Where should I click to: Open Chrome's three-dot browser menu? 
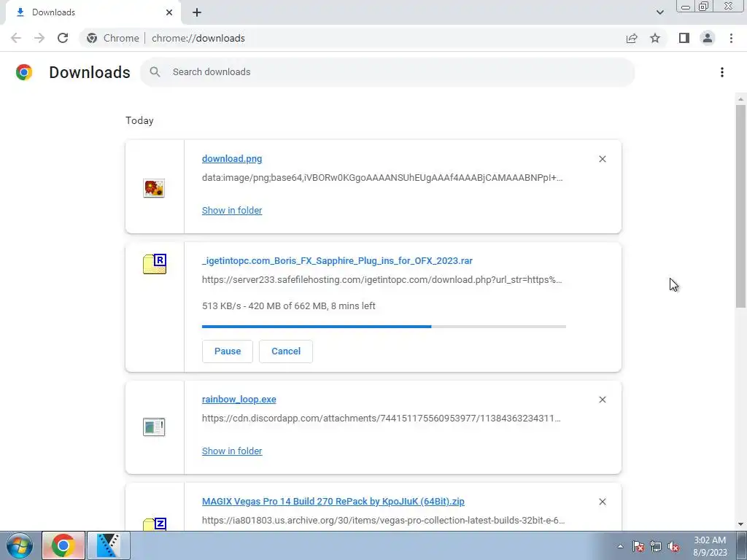(x=731, y=38)
